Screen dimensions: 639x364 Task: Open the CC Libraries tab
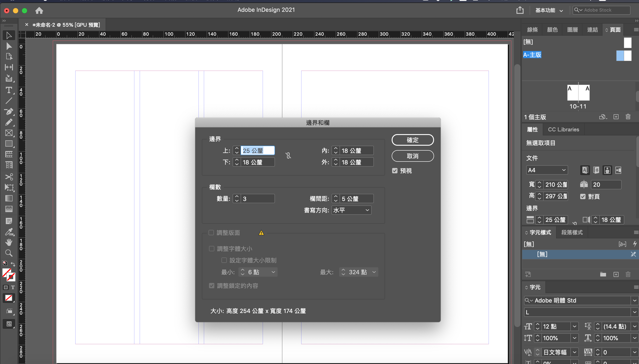tap(563, 129)
